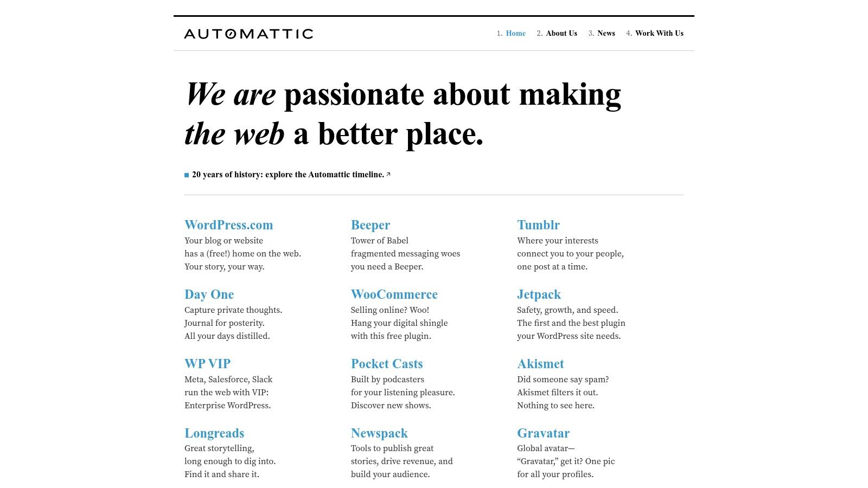Explore the Automattic timeline link
Image resolution: width=868 pixels, height=488 pixels.
pyautogui.click(x=288, y=175)
